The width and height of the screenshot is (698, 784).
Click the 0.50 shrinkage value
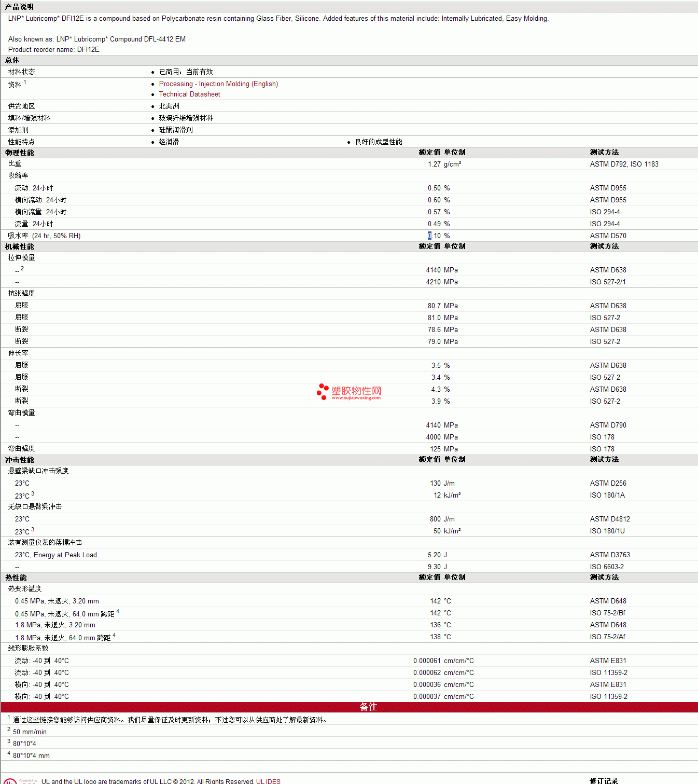[x=434, y=188]
